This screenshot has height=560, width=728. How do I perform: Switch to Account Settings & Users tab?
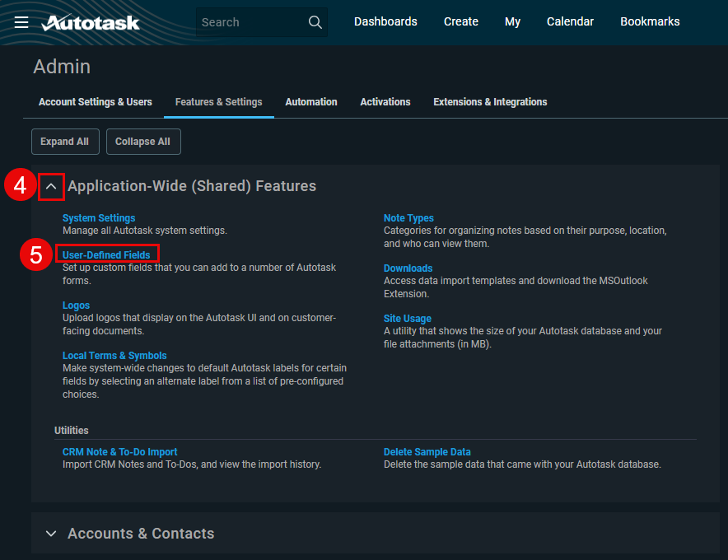tap(96, 102)
